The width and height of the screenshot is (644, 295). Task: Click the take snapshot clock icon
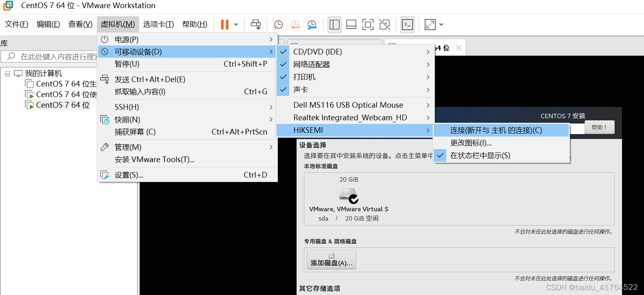point(278,25)
